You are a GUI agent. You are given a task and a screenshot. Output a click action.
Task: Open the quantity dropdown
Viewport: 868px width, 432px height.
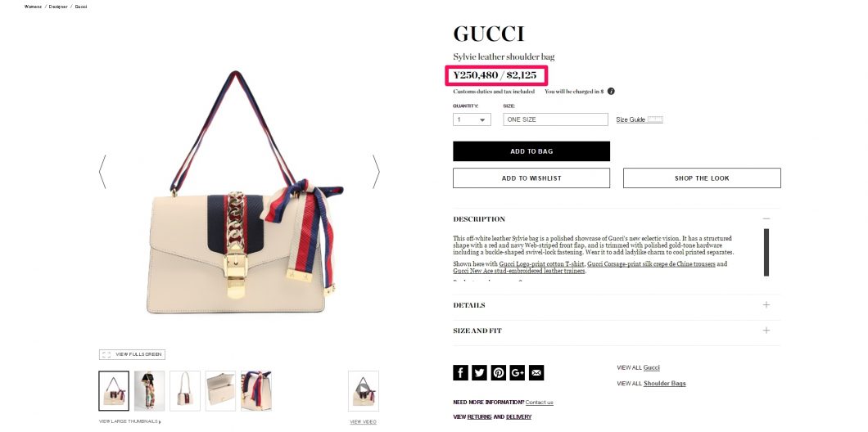point(472,119)
